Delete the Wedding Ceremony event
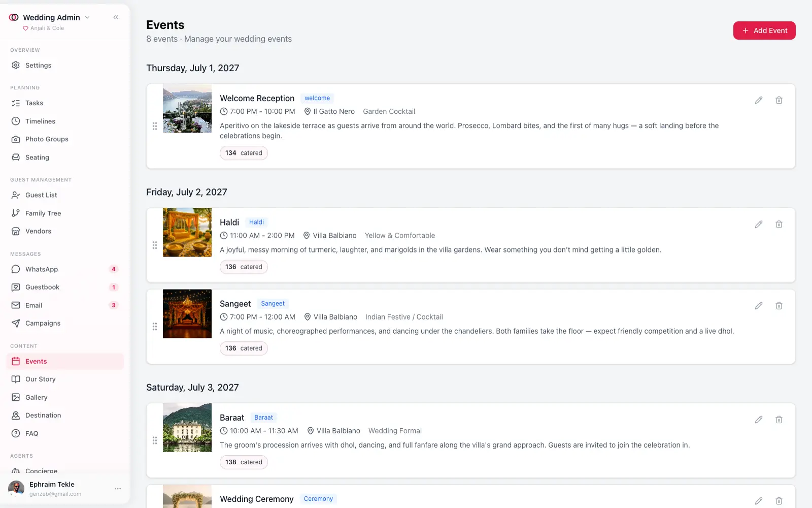812x508 pixels. (x=779, y=501)
